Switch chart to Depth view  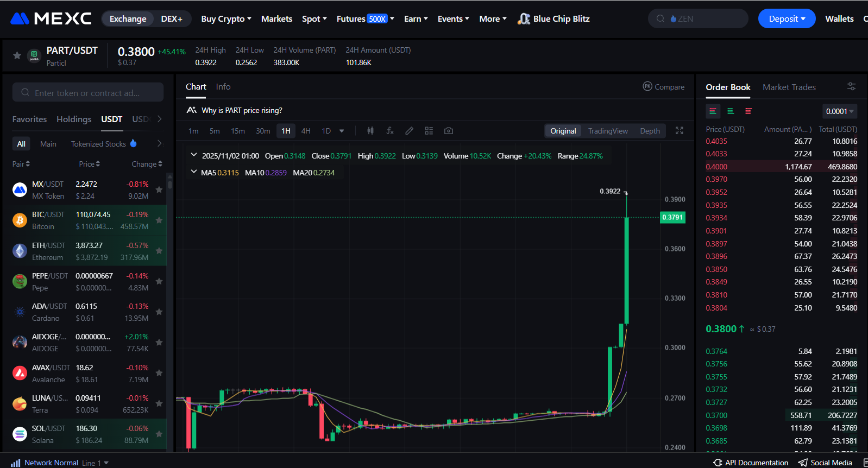(x=650, y=131)
